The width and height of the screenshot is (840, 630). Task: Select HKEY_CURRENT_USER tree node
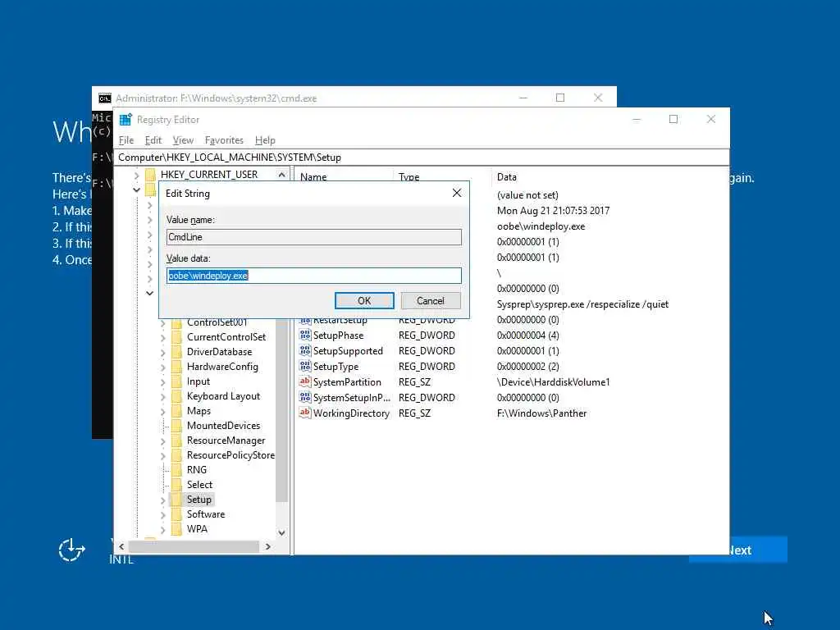coord(209,174)
